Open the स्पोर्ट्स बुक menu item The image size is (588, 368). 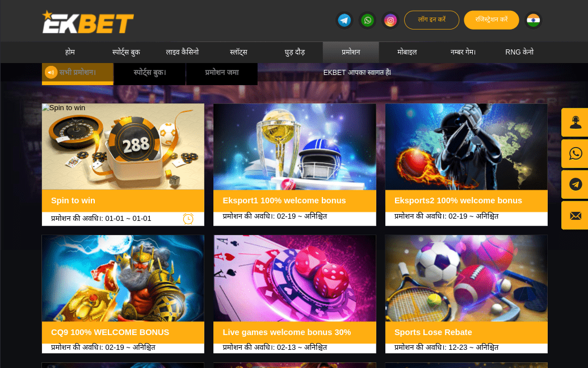pos(126,52)
